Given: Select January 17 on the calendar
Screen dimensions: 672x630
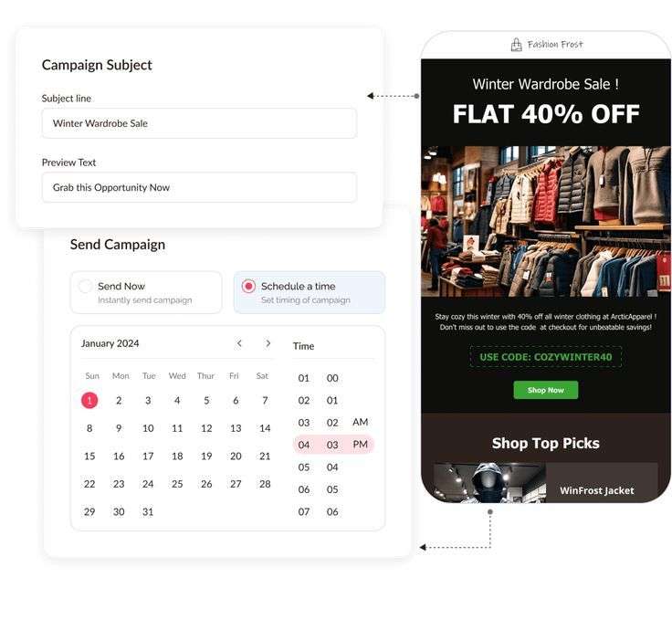Looking at the screenshot, I should (x=148, y=456).
